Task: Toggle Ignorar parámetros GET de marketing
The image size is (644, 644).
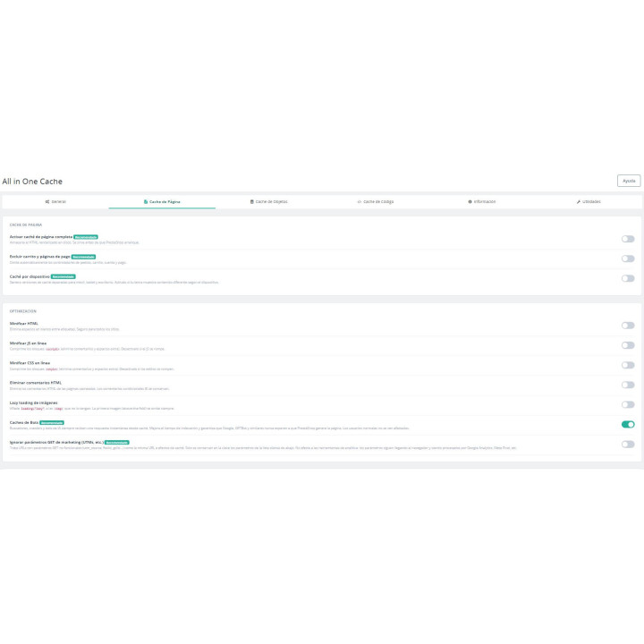Action: [628, 445]
